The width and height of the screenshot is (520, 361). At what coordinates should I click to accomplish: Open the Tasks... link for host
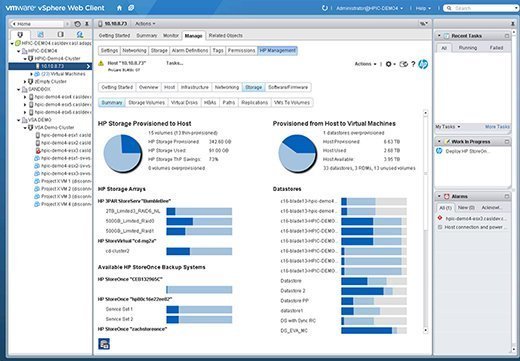click(175, 63)
